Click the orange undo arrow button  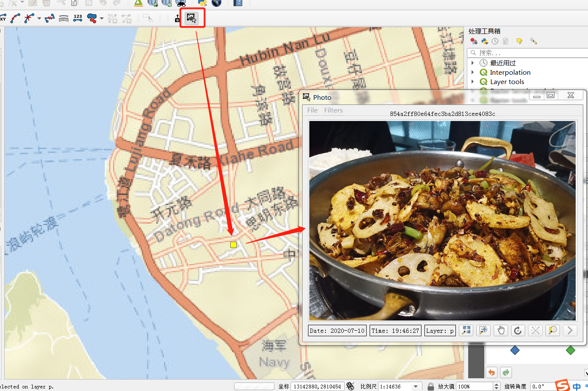tap(492, 372)
